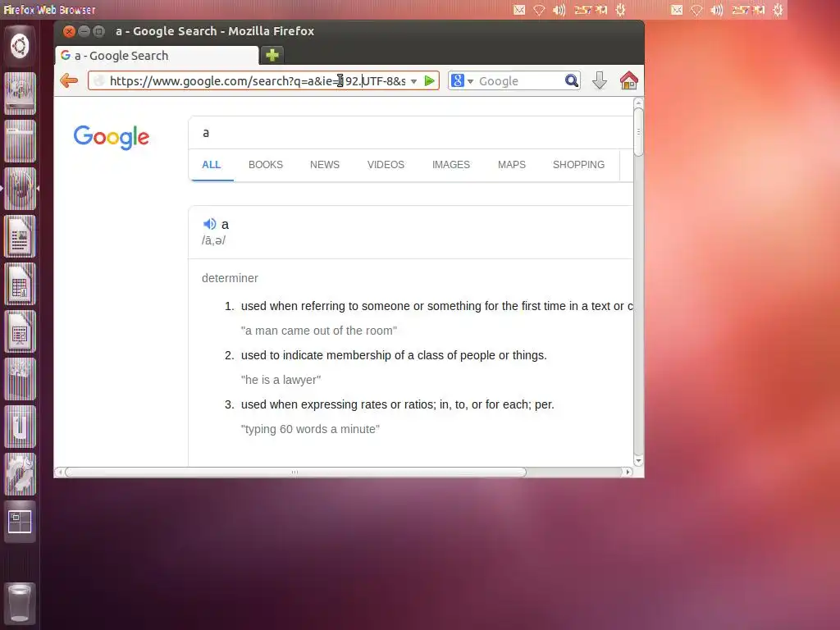Go back with the orange arrow
Screen dimensions: 840x630
click(x=69, y=81)
